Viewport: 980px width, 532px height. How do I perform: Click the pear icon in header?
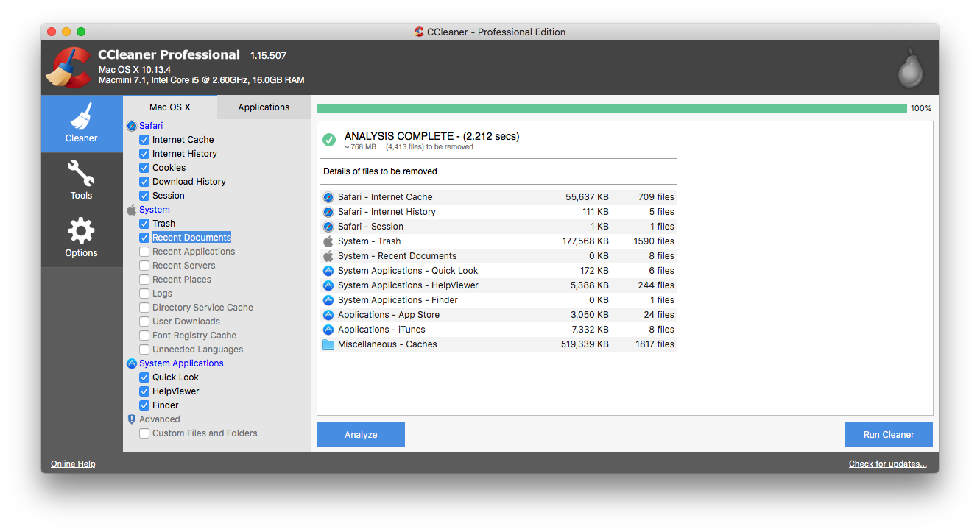911,68
